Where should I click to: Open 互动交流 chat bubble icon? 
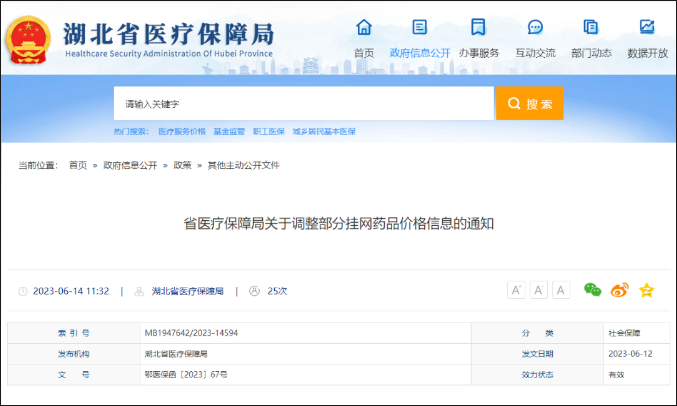[x=535, y=27]
